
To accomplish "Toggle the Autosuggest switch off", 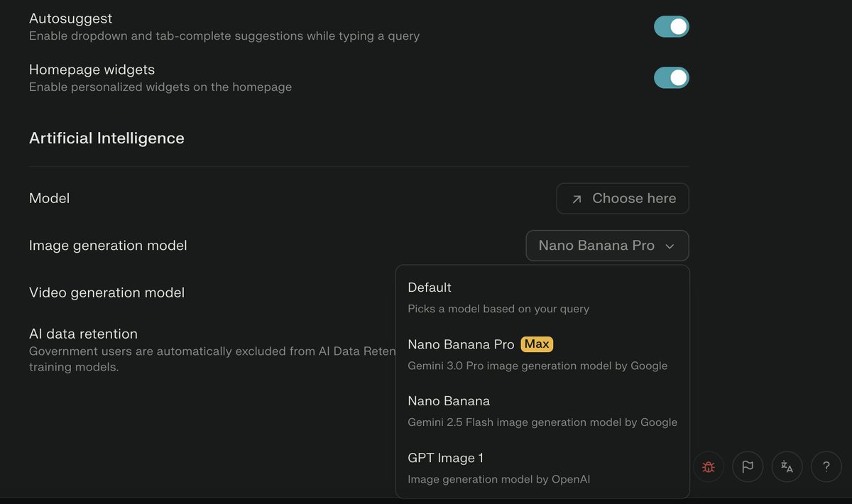I will click(671, 27).
